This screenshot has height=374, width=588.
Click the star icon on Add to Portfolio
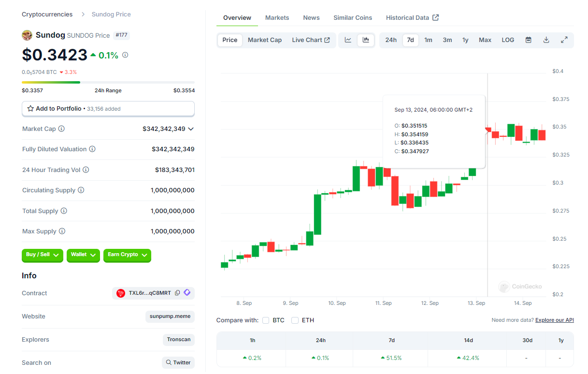click(x=30, y=109)
